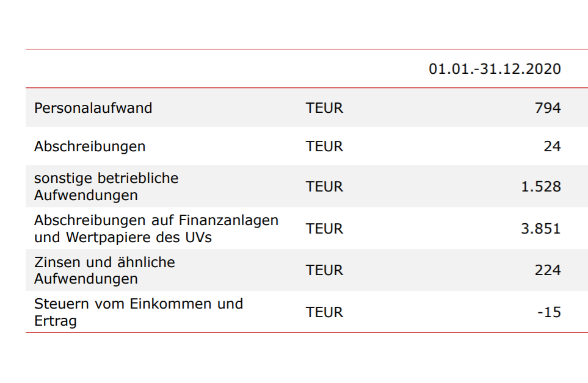Select Steuern vom Einkommen und Ertrag label
Screen dimensions: 588x383
(138, 312)
